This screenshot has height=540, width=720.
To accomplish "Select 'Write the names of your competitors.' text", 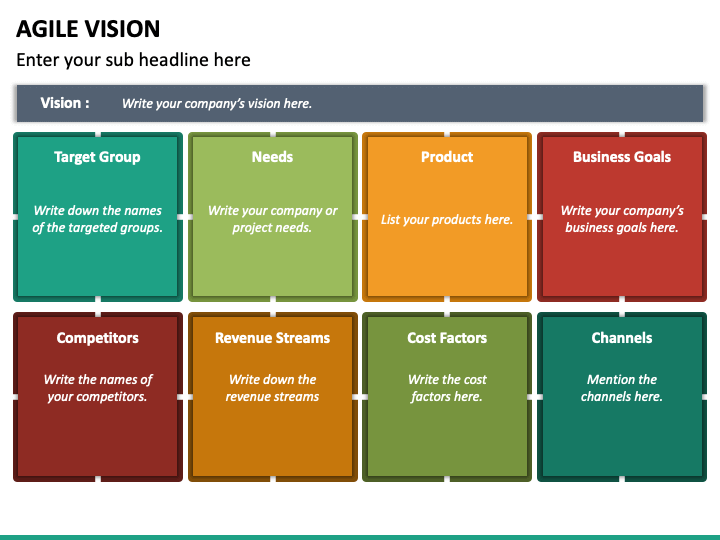I will (97, 388).
